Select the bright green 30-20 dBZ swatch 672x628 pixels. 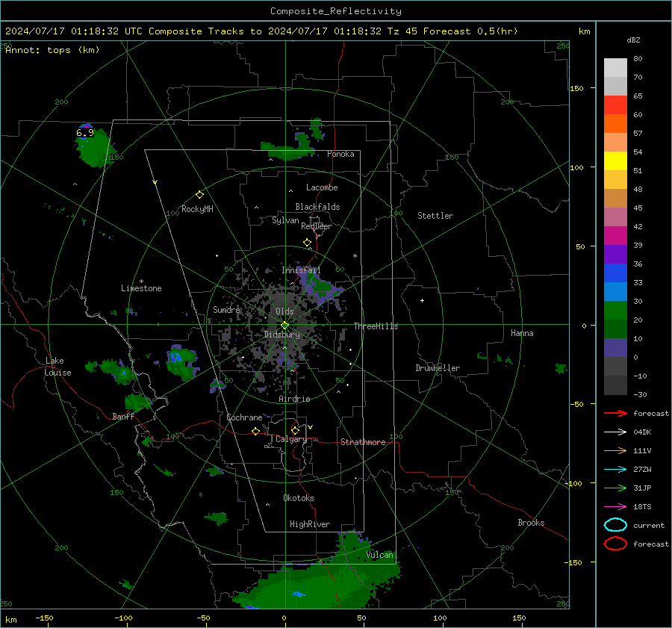(x=615, y=311)
